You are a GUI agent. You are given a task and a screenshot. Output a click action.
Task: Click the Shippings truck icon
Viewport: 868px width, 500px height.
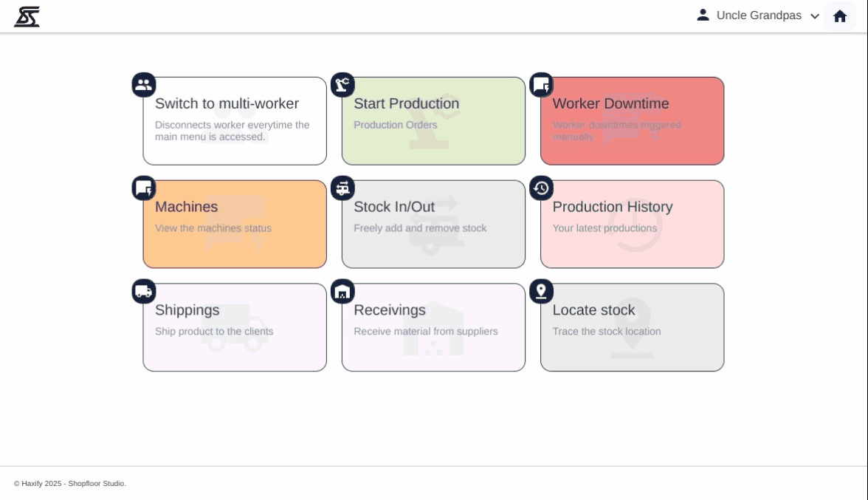[144, 291]
